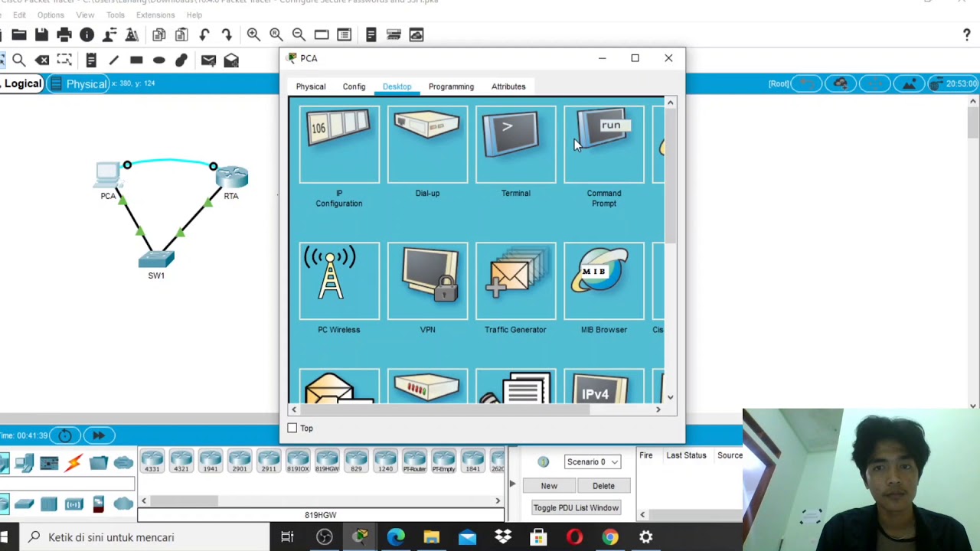Screen dimensions: 980x551
Task: Click the Zoom In magnifier icon
Action: [x=253, y=34]
